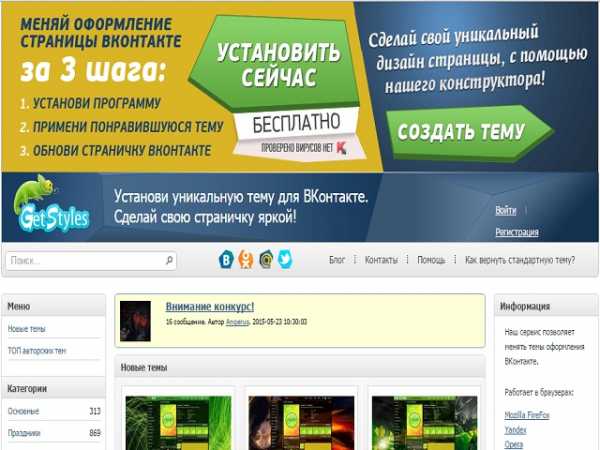Open the Основные category
The image size is (600, 450).
click(x=23, y=411)
